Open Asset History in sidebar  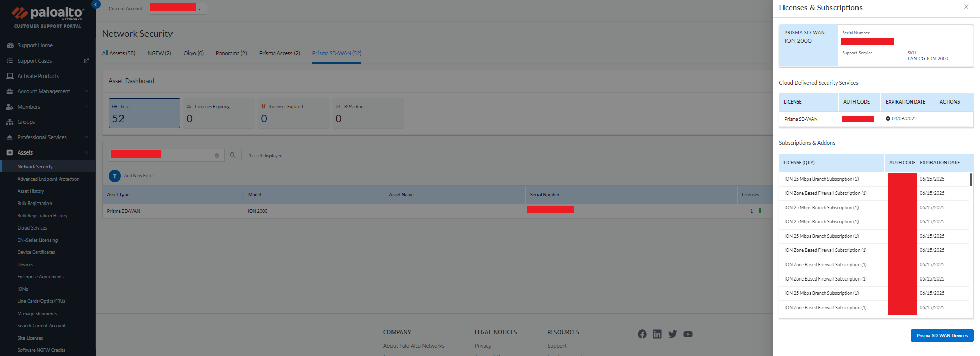coord(31,191)
